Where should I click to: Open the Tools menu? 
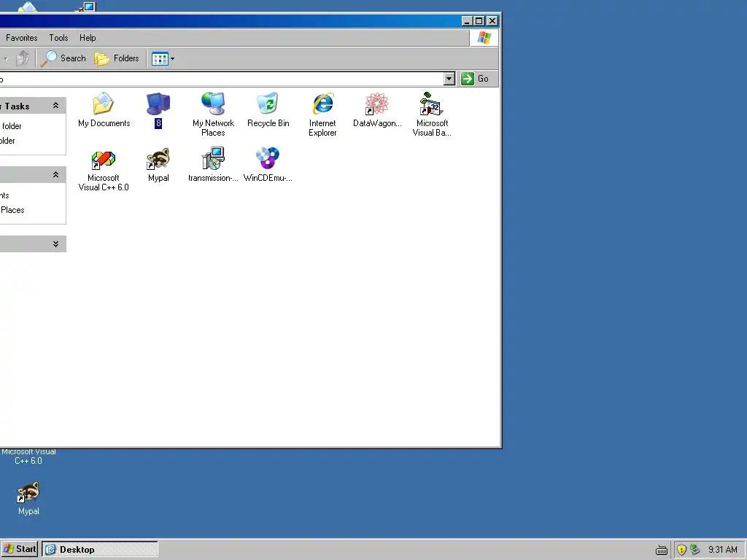click(x=58, y=38)
